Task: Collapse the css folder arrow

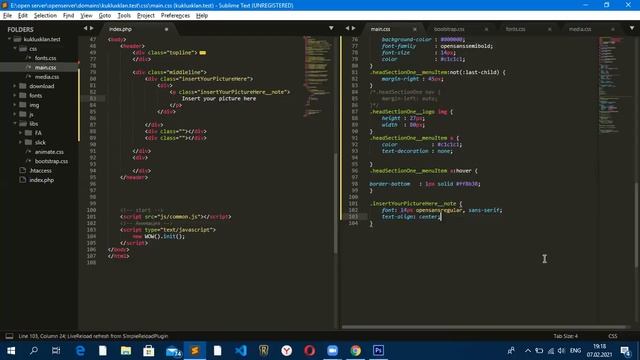Action: point(15,49)
